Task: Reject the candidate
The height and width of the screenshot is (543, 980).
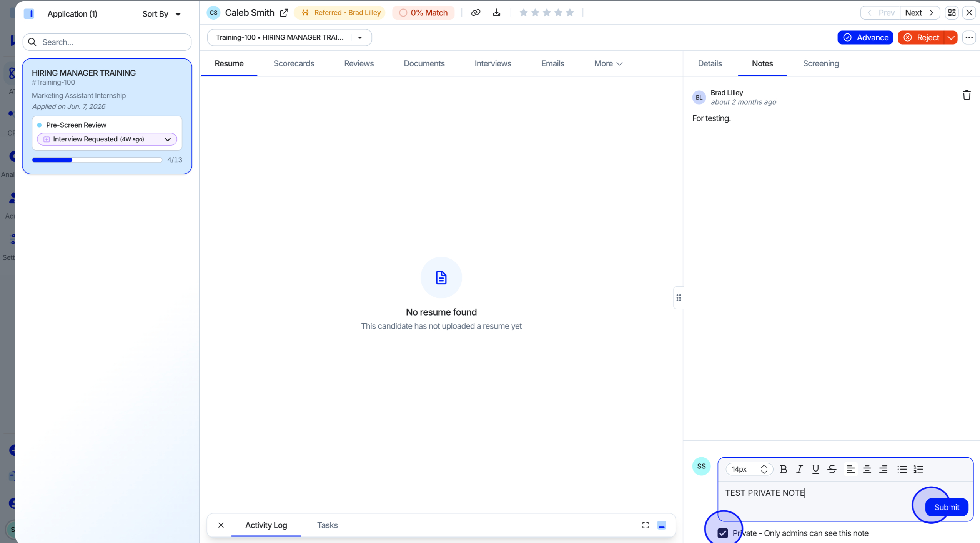Action: [921, 37]
